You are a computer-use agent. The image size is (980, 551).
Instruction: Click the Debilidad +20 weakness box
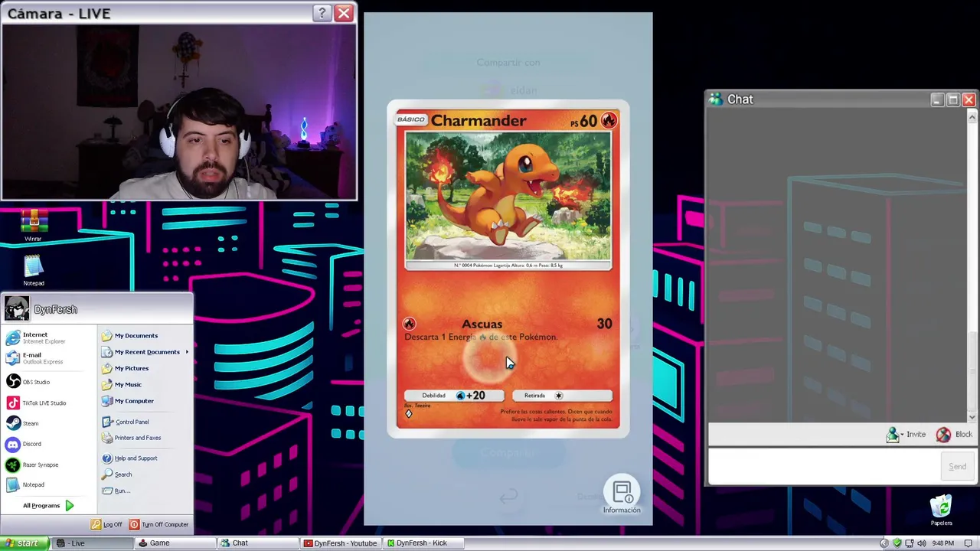pyautogui.click(x=454, y=396)
